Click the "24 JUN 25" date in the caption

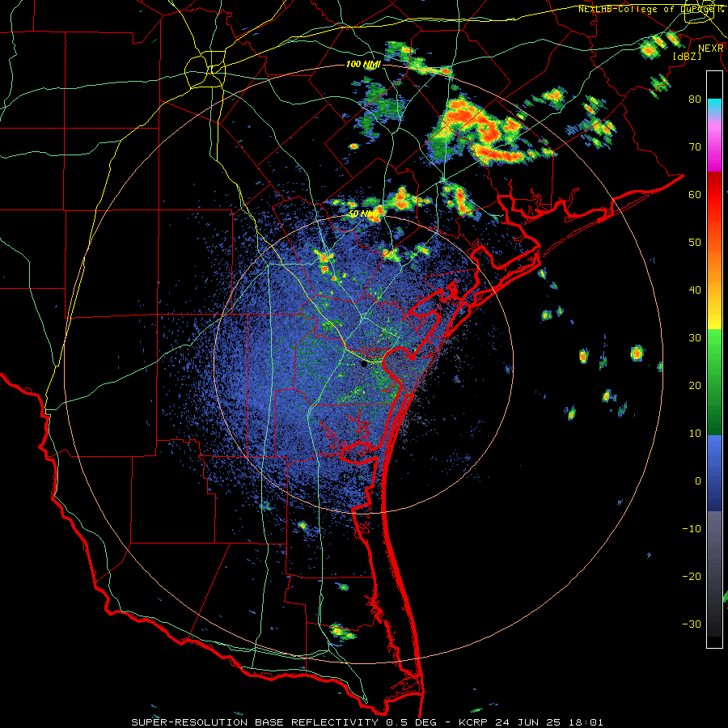(527, 722)
